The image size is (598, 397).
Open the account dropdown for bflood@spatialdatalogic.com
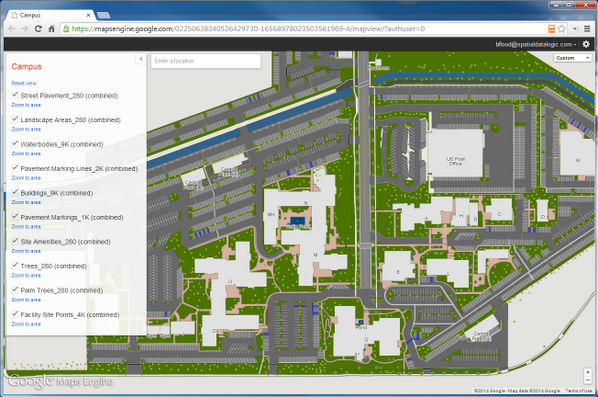(x=536, y=45)
